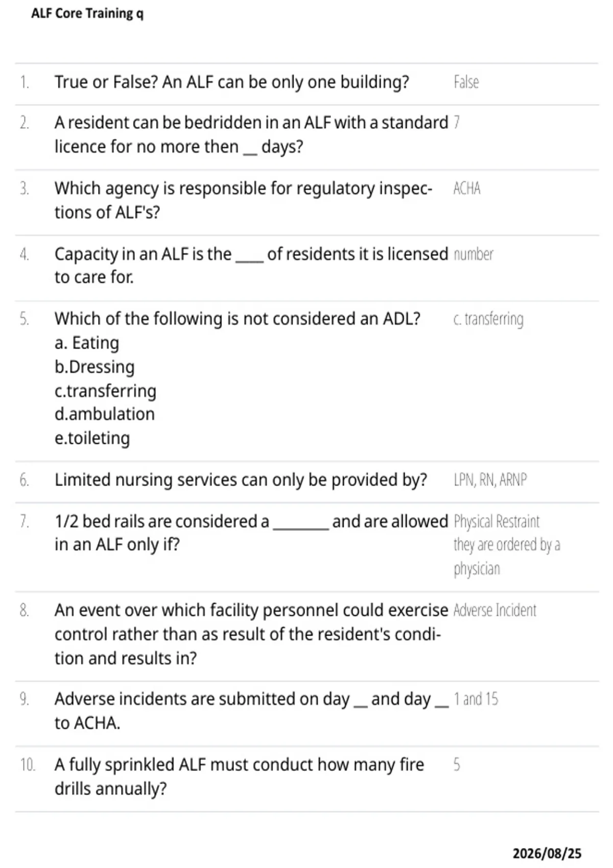
Task: Select option 'a. Eating' in question 5
Action: 87,343
